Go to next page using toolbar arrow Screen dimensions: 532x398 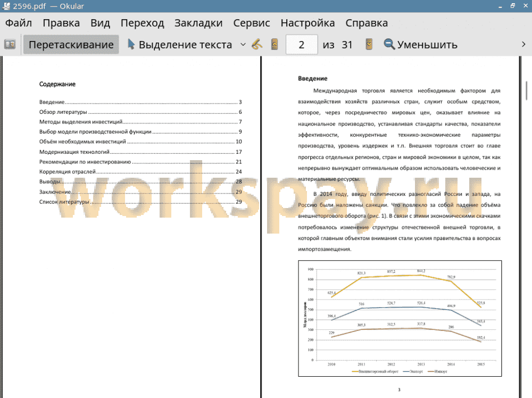tap(369, 45)
